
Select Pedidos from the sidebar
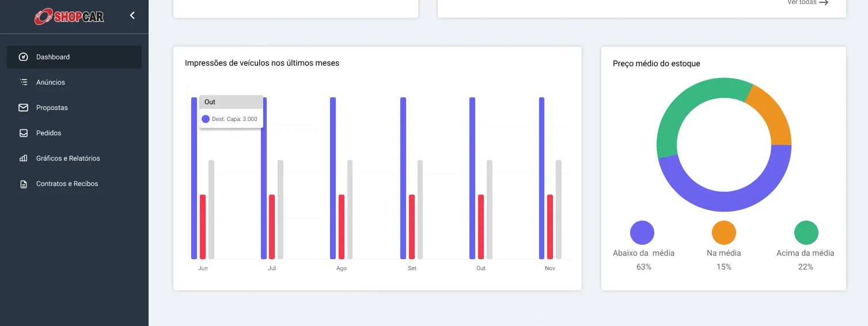coord(49,133)
